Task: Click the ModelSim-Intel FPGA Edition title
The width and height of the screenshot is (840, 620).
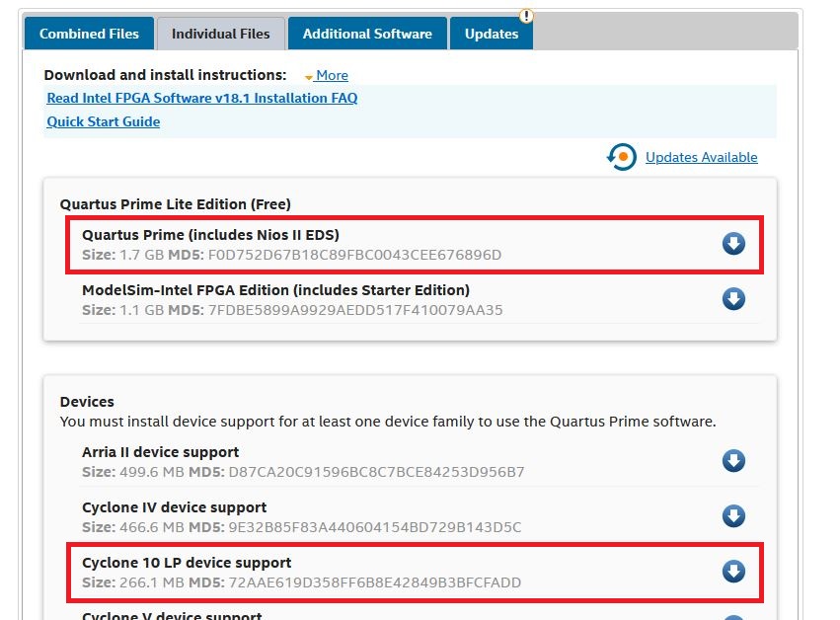Action: point(275,290)
